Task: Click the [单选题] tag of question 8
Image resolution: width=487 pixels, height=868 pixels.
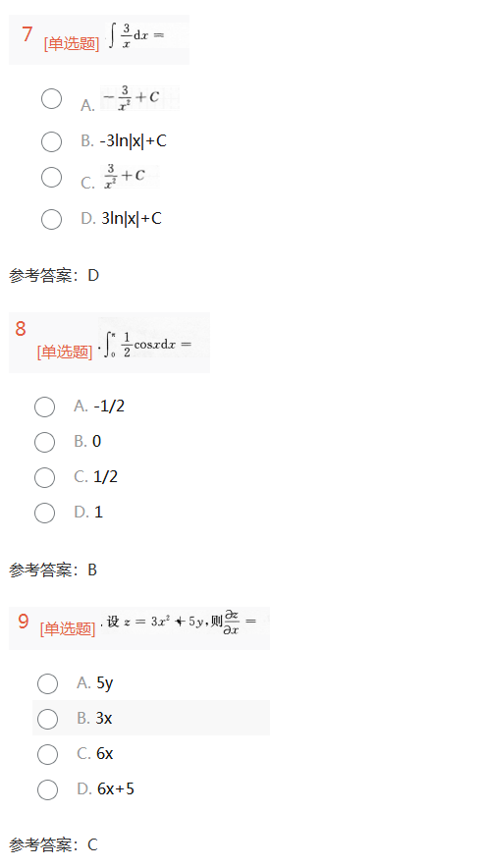Action: pos(65,352)
